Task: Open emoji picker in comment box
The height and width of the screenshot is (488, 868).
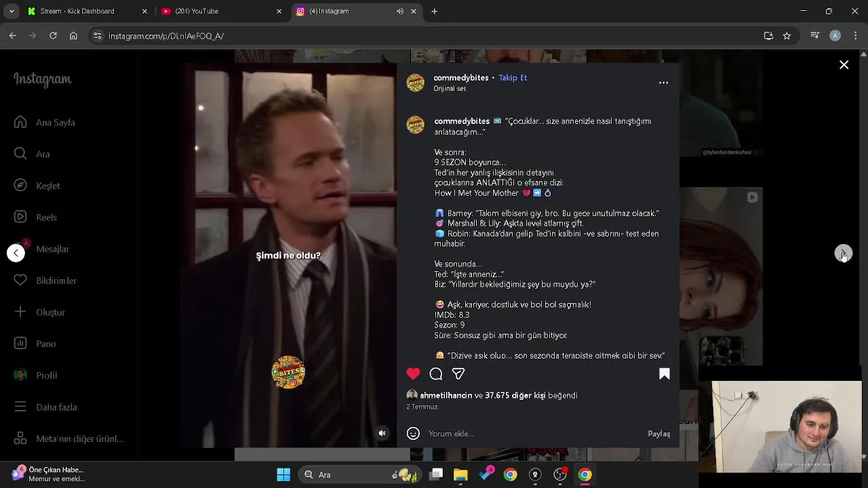Action: click(x=413, y=434)
